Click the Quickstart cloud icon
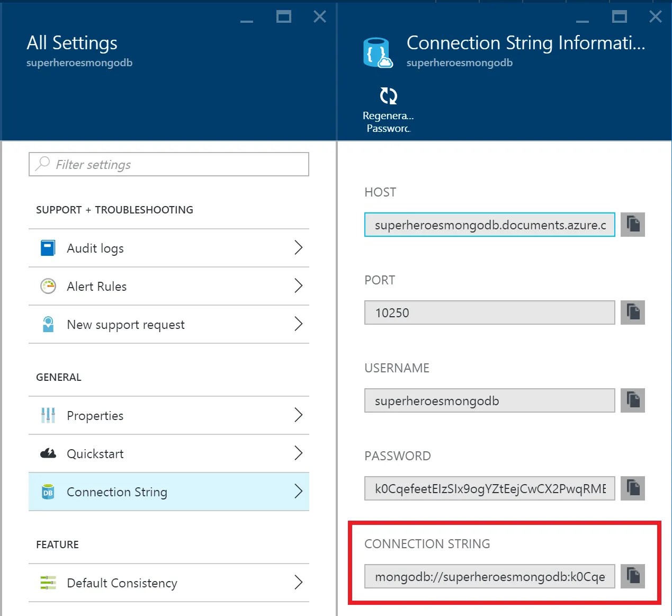 pyautogui.click(x=48, y=453)
